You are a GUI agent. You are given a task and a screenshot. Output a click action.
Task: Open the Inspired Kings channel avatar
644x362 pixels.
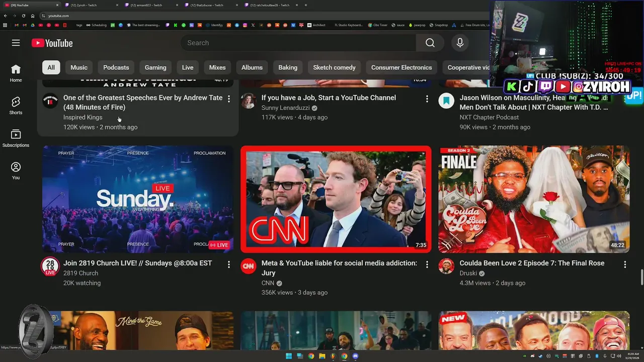click(x=50, y=101)
